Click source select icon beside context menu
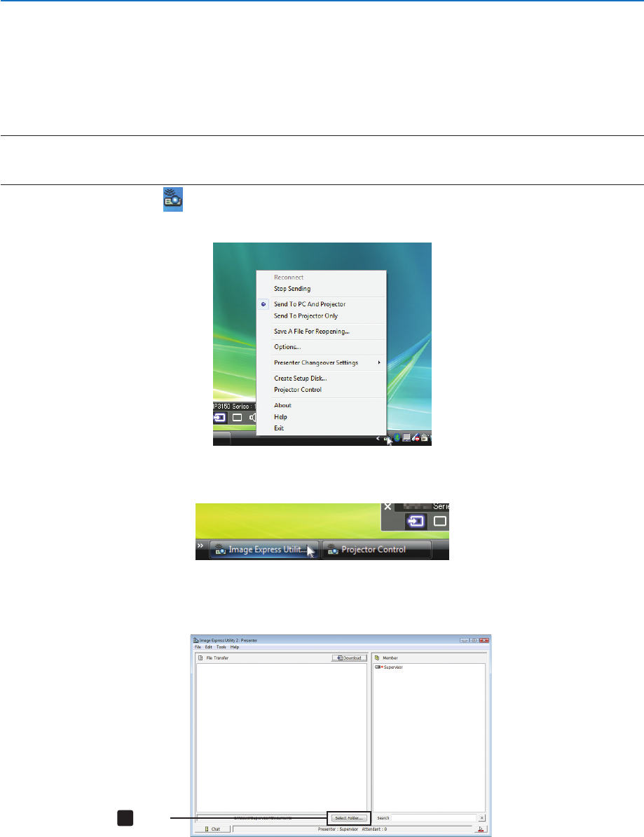The height and width of the screenshot is (837, 644). (x=219, y=417)
